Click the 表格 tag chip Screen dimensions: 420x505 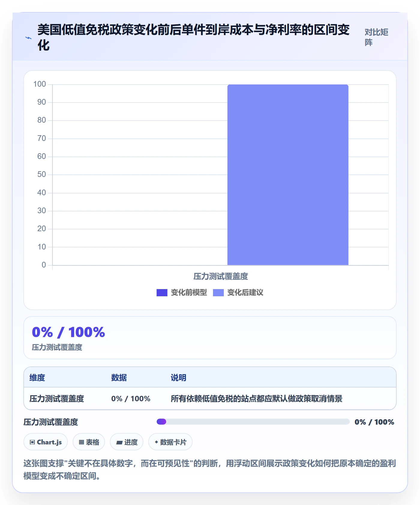[x=89, y=442]
